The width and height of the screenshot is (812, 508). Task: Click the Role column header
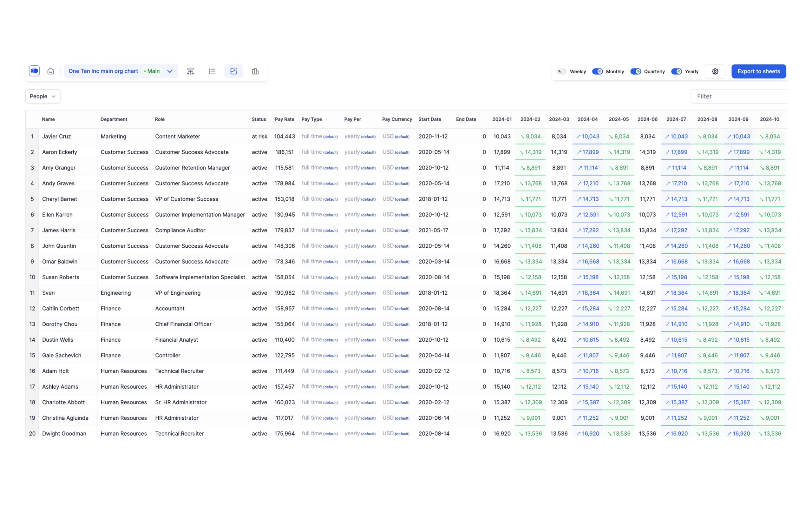tap(160, 119)
